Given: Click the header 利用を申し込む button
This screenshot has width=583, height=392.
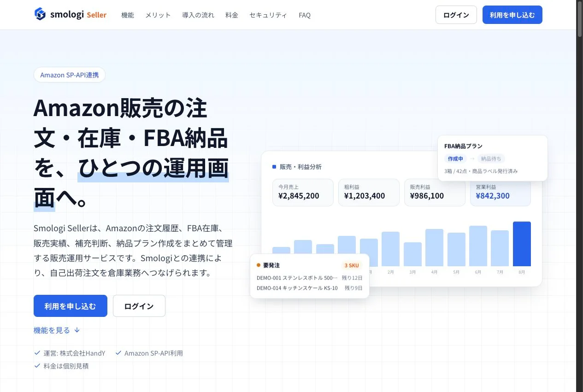Looking at the screenshot, I should [512, 15].
